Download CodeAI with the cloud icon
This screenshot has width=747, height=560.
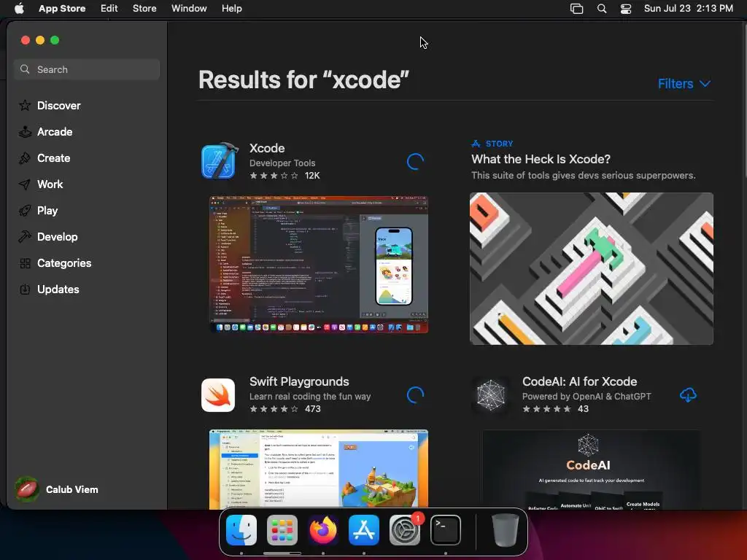pyautogui.click(x=688, y=394)
